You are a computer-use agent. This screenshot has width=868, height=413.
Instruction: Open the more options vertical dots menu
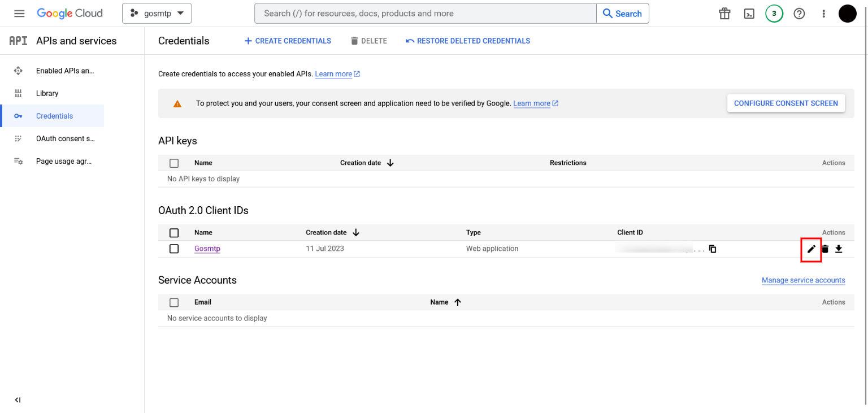coord(824,14)
